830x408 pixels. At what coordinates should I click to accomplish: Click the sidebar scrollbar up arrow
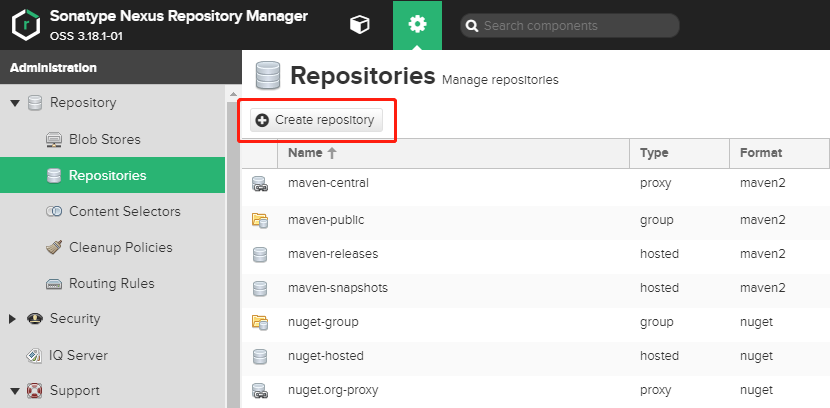tap(233, 94)
